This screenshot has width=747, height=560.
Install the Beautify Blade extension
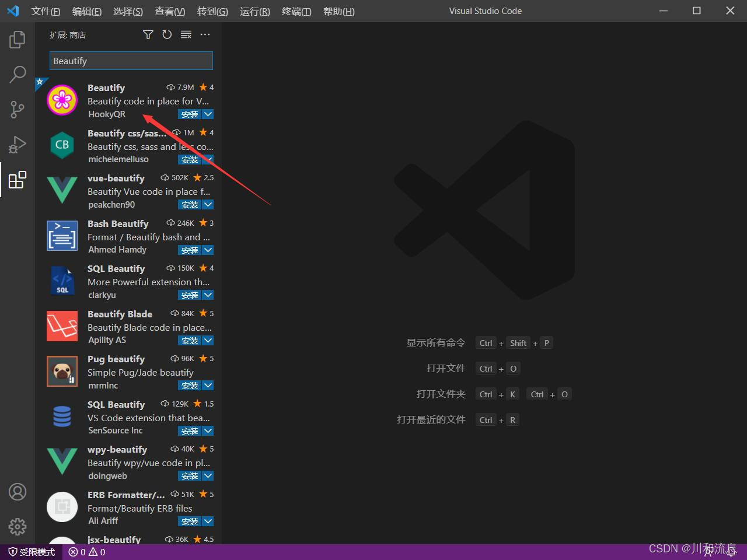click(190, 341)
